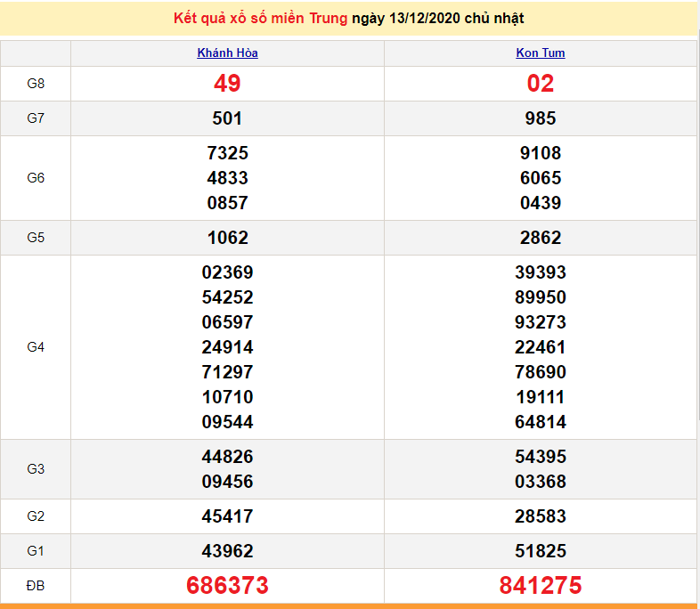This screenshot has width=700, height=609.
Task: Select the Kon Tum G8 result 02
Action: 540,84
